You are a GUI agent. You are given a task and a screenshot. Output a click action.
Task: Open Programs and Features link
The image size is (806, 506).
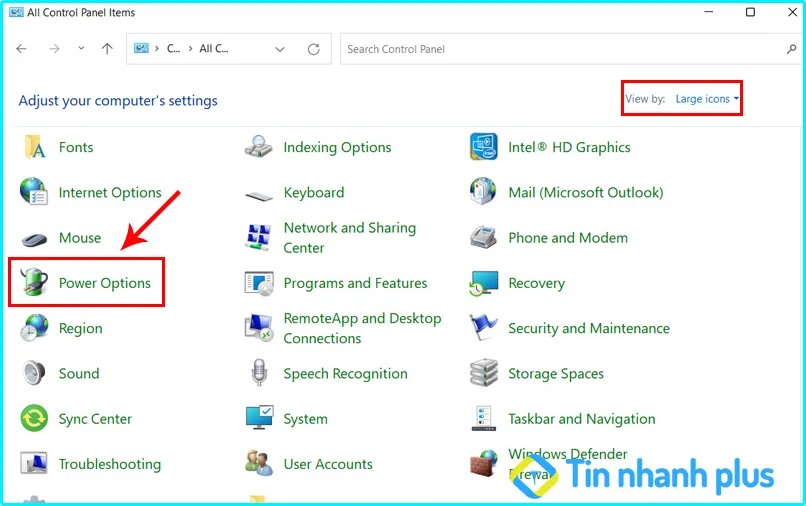[x=355, y=283]
